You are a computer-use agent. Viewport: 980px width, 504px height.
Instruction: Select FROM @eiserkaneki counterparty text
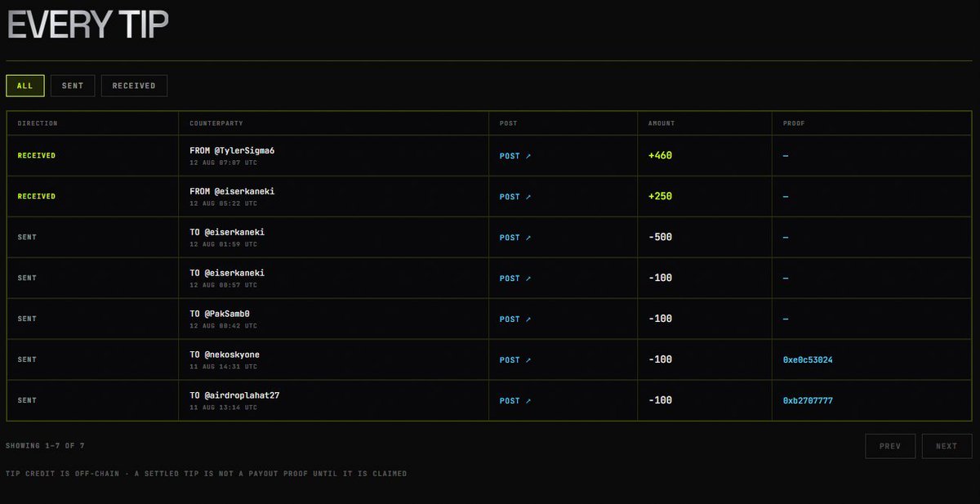pyautogui.click(x=232, y=191)
